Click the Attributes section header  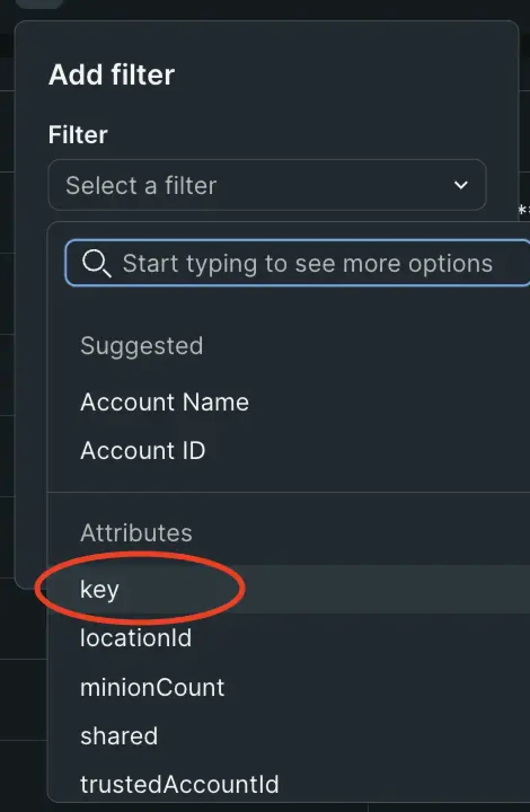(136, 532)
